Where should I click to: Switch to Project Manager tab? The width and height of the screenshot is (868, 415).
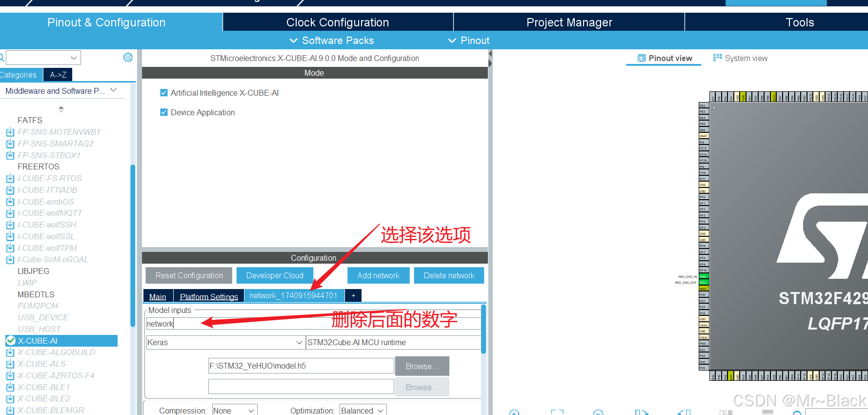tap(569, 22)
